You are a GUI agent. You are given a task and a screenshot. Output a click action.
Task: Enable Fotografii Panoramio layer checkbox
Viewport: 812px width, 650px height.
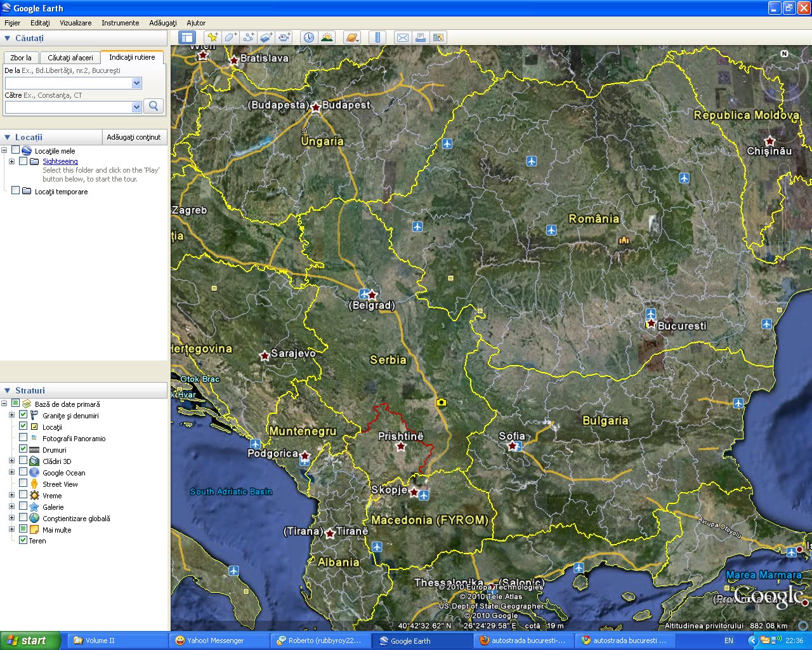23,437
